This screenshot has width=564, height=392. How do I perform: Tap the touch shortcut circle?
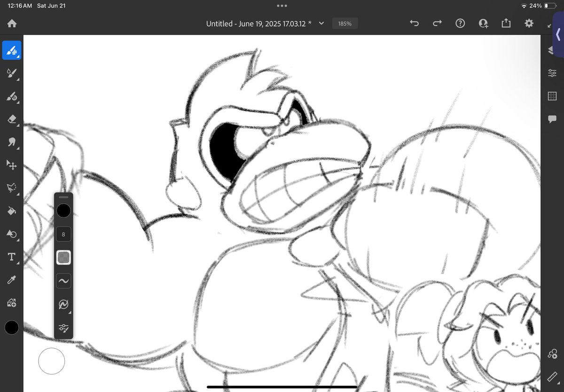tap(52, 361)
